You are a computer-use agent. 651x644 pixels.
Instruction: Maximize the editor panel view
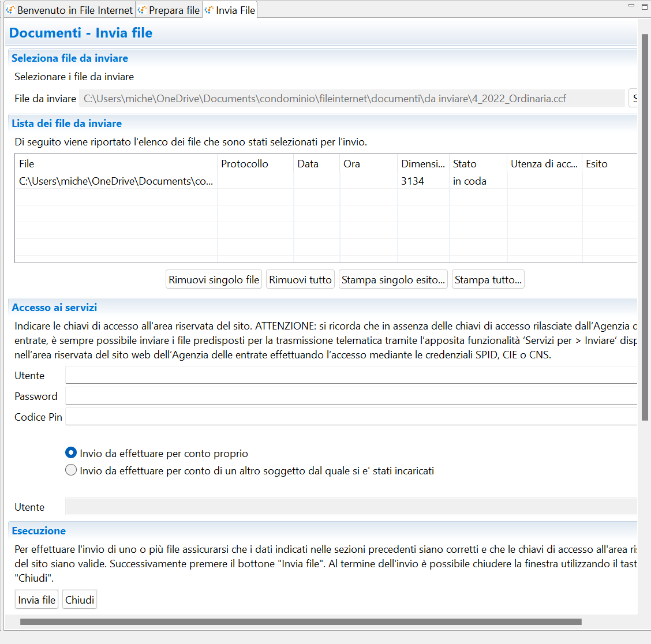coord(645,7)
